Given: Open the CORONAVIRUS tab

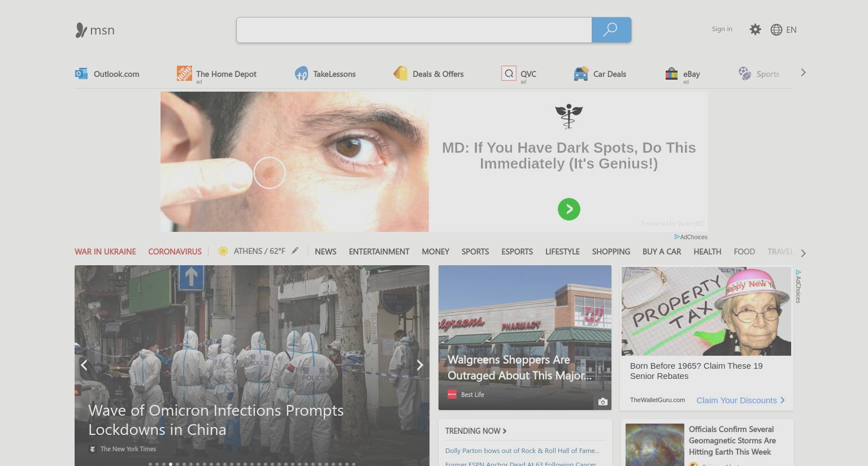Looking at the screenshot, I should [175, 252].
